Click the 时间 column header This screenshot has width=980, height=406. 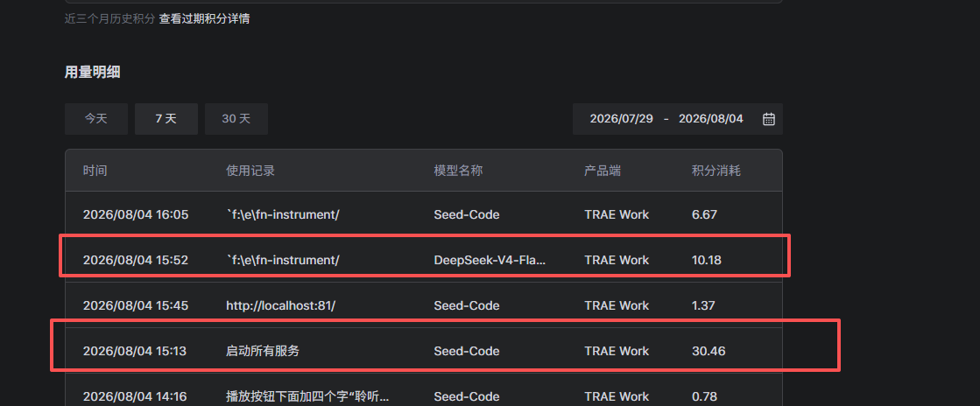95,171
